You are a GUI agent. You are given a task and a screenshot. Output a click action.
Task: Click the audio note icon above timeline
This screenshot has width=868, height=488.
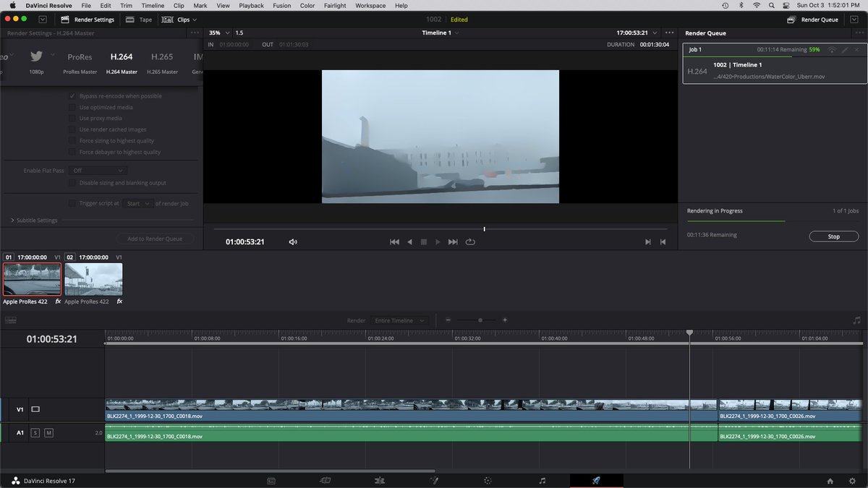(x=857, y=320)
